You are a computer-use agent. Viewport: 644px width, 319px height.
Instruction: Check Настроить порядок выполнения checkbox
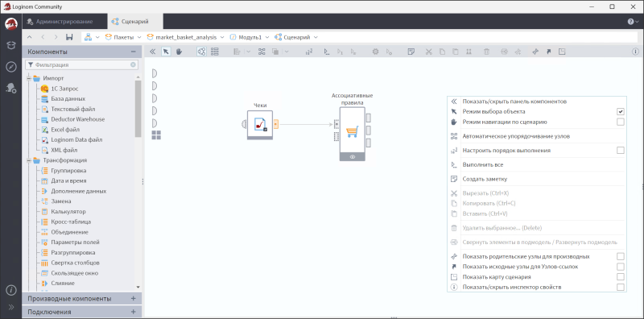coord(620,151)
